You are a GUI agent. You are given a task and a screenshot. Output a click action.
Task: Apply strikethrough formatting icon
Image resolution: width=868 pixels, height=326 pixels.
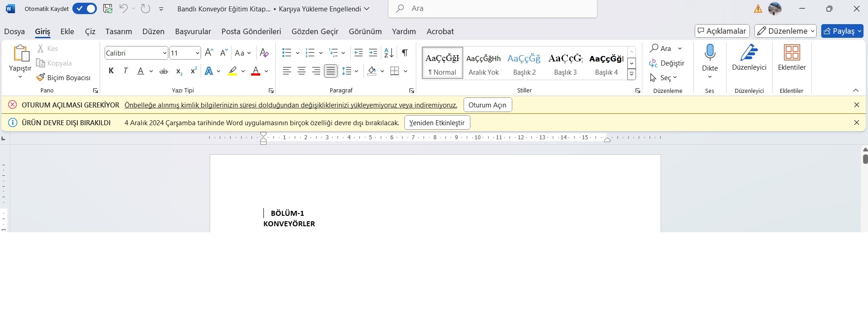click(164, 71)
